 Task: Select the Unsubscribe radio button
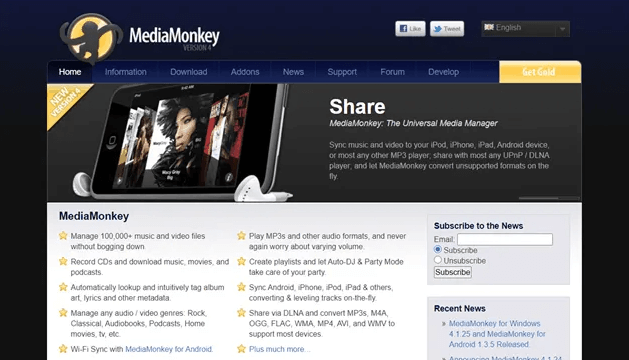pyautogui.click(x=438, y=260)
